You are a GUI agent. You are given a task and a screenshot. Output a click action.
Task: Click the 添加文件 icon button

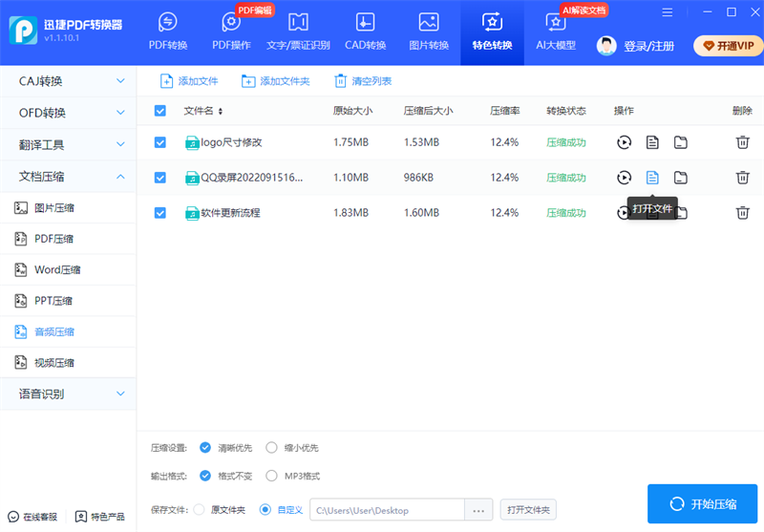tap(167, 81)
